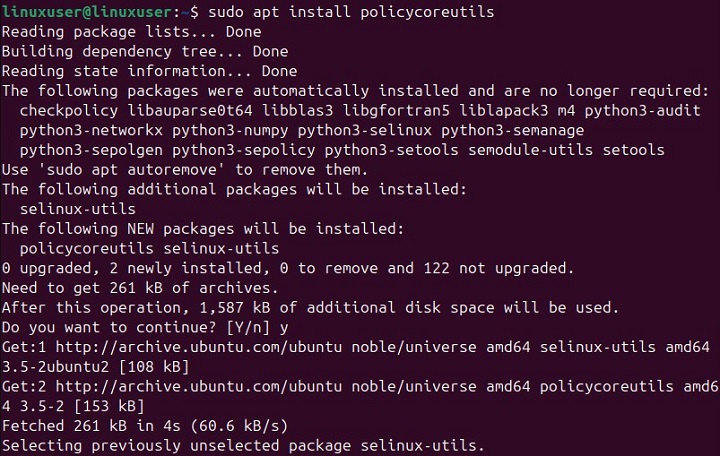This screenshot has height=456, width=720.
Task: Click 'policycoreutils' in the typed install command
Action: pos(425,13)
